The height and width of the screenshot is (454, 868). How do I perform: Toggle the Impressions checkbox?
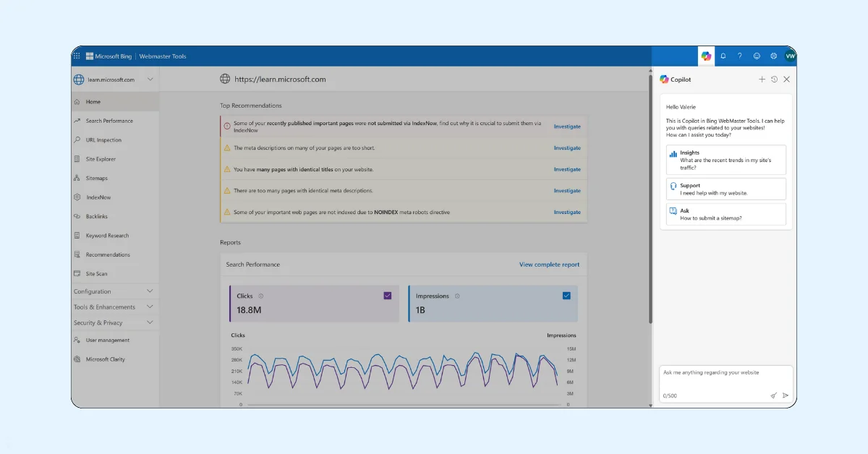pos(566,296)
